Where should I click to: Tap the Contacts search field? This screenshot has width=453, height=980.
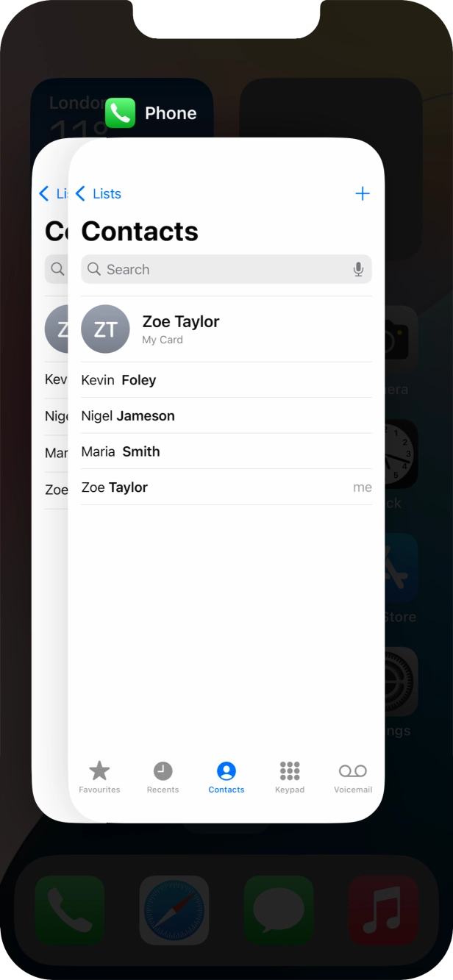point(226,270)
